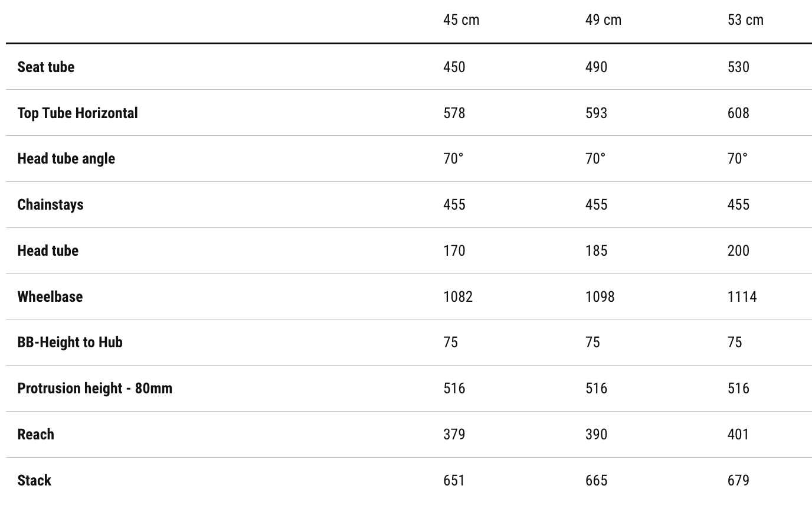Screen dimensions: 812x515
Task: Click the wheelbase value 1082
Action: click(458, 296)
